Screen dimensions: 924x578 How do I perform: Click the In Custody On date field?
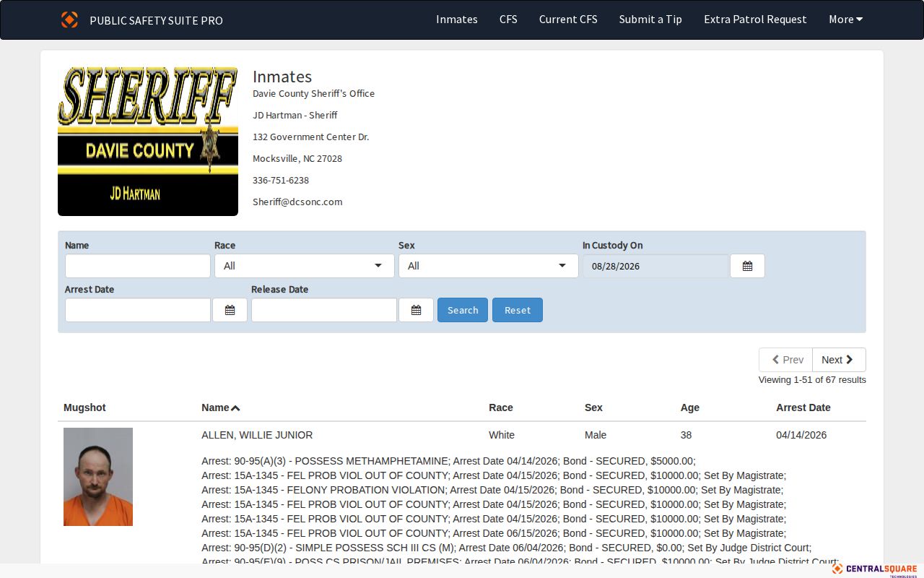point(656,266)
